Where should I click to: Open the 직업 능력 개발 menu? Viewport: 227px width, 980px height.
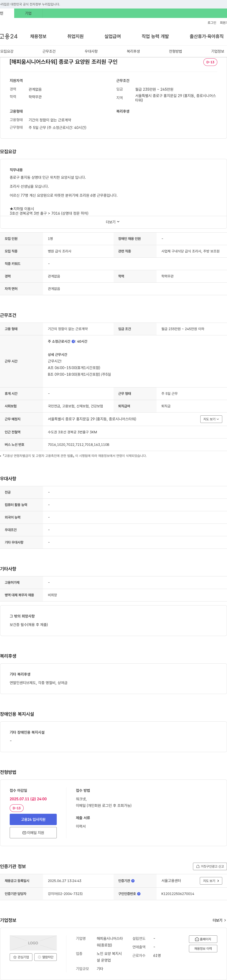point(155,36)
